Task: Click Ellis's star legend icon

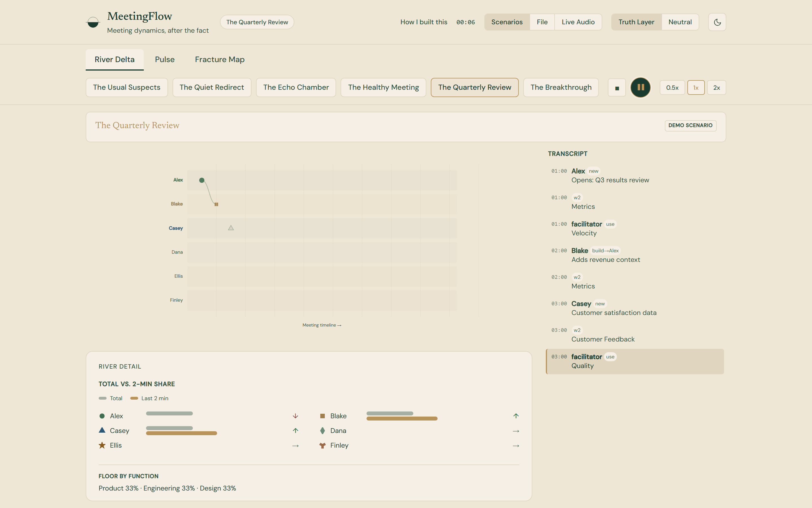Action: pyautogui.click(x=102, y=445)
